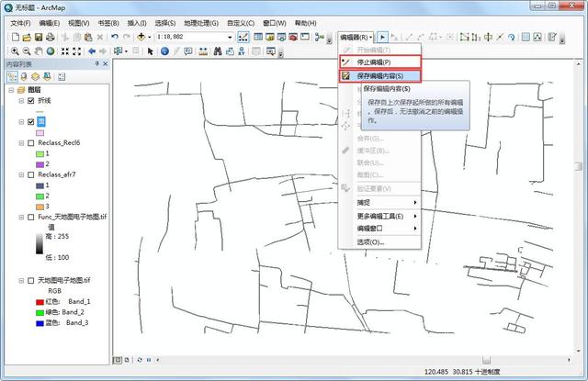
Task: Click the Rotate tool in Editor toolbar
Action: click(x=511, y=37)
